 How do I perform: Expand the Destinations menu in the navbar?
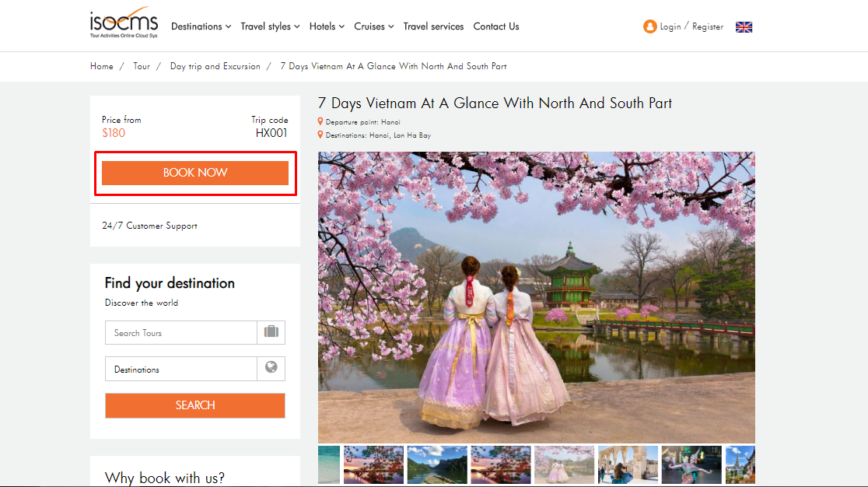(201, 26)
